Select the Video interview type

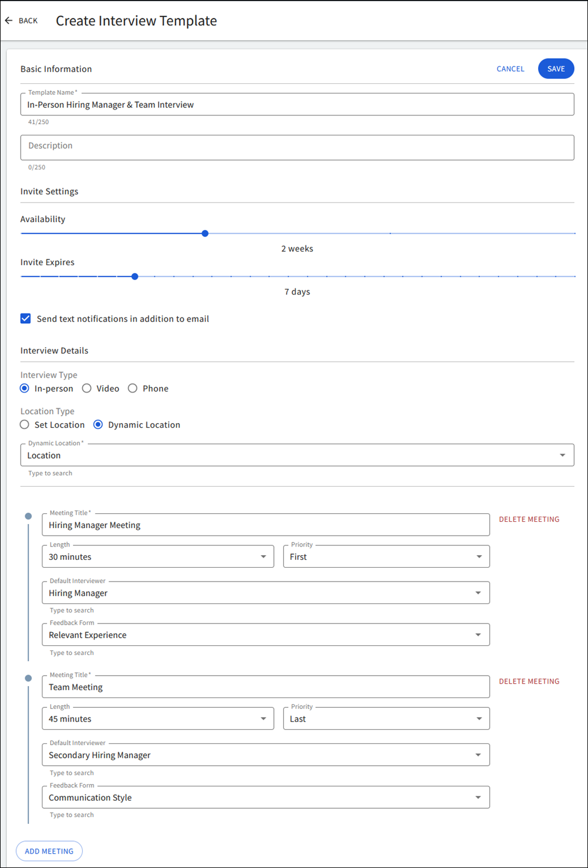point(87,388)
